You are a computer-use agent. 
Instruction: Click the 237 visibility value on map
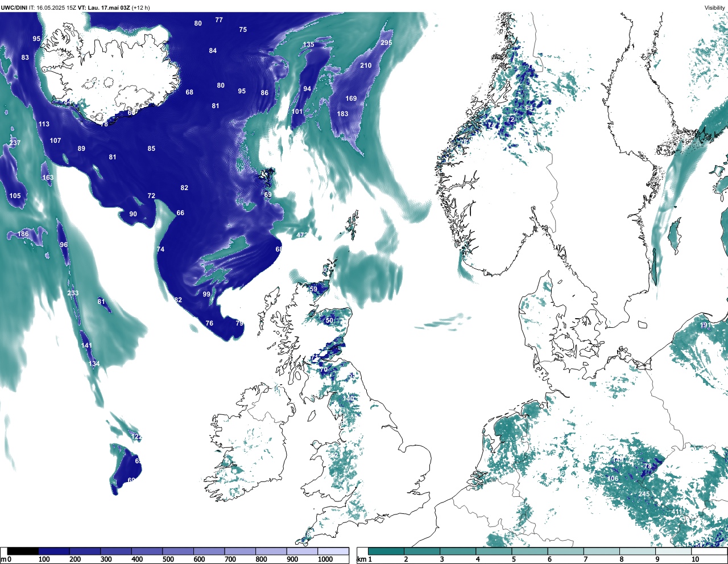point(15,143)
